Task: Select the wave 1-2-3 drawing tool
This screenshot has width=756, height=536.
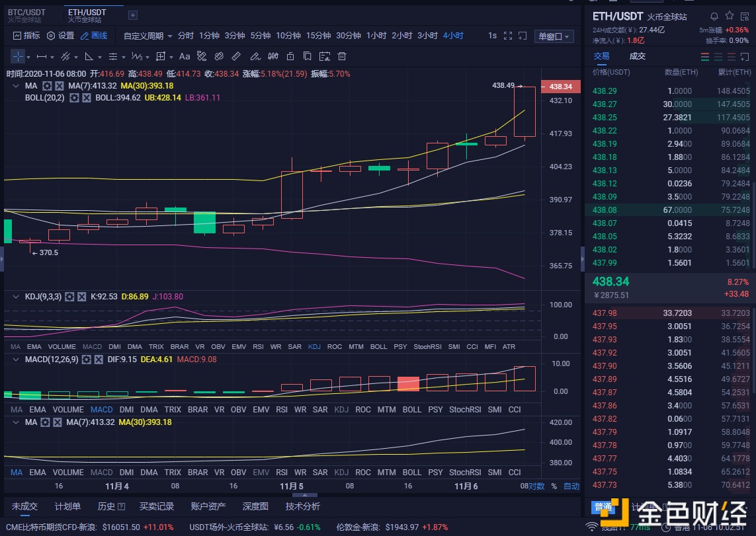Action: point(136,56)
